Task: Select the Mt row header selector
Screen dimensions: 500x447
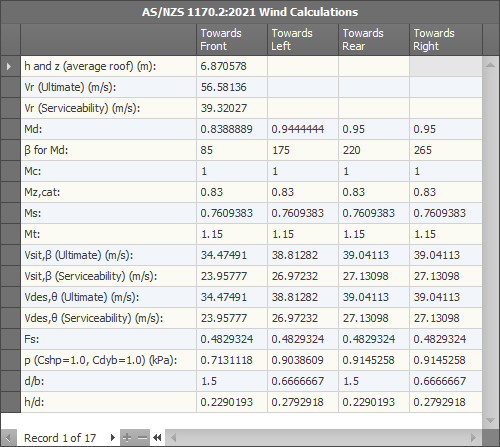Action: (11, 234)
